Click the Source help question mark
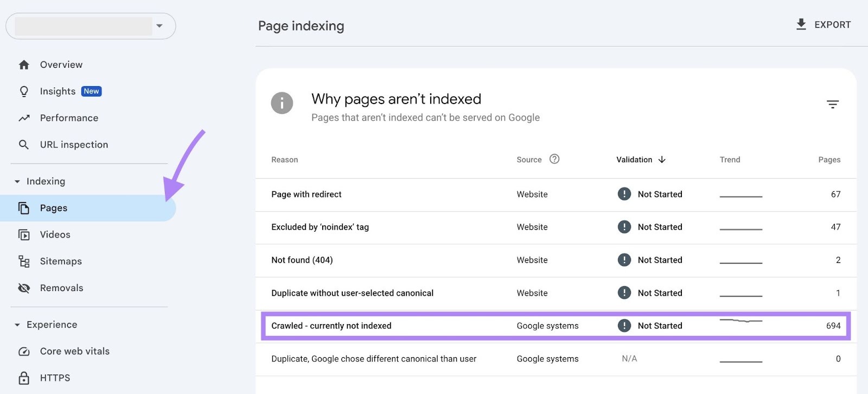868x394 pixels. click(x=554, y=159)
